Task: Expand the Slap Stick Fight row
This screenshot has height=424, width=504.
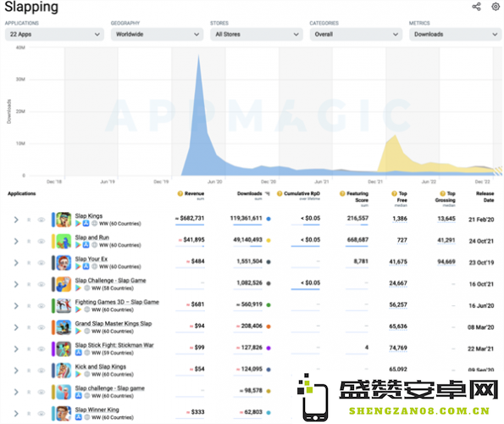Action: tap(16, 349)
